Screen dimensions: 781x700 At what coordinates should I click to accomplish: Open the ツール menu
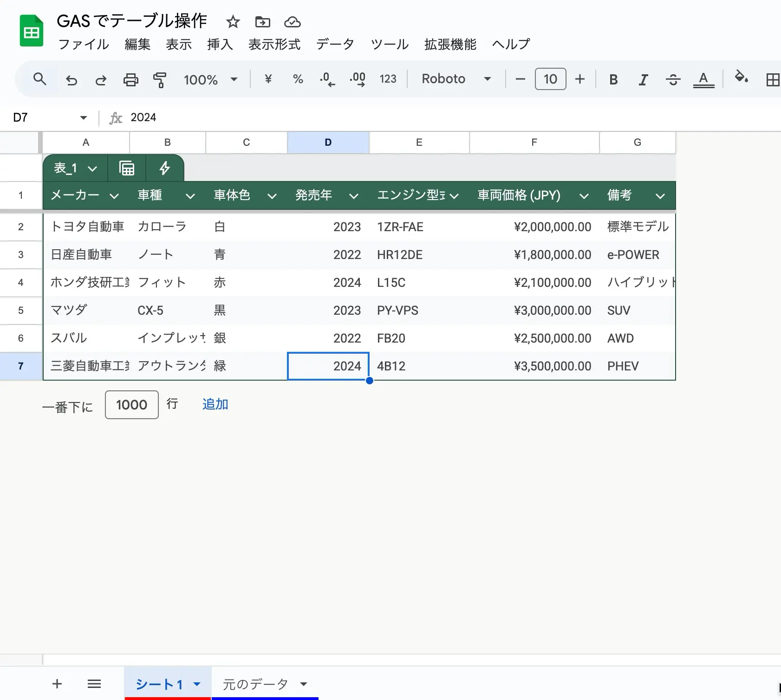389,44
